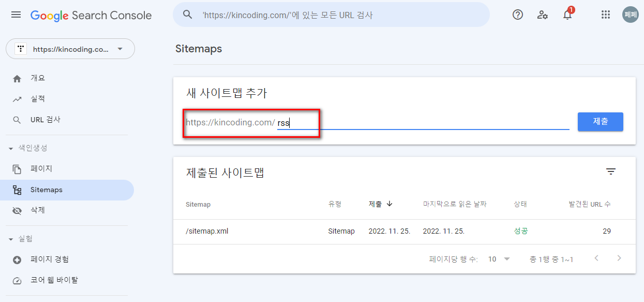Go to previous page of sitemap table

coord(596,258)
